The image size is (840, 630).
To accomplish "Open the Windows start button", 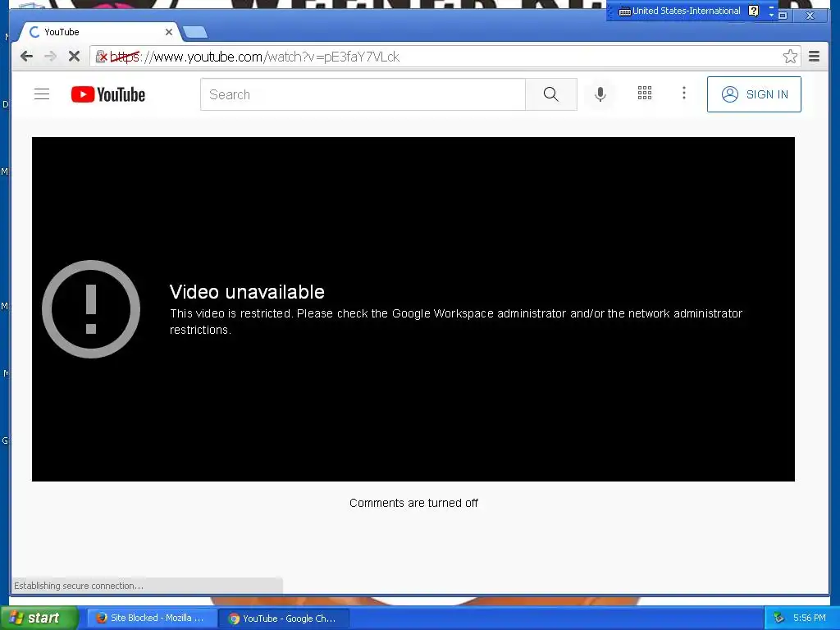I will 39,618.
